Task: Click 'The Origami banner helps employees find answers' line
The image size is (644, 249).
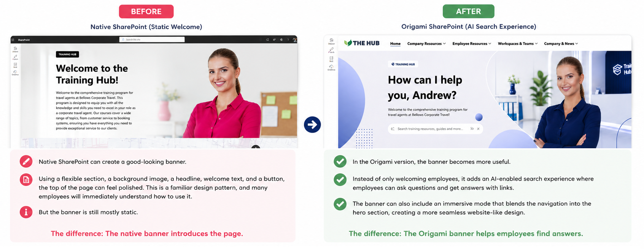Action: pyautogui.click(x=466, y=233)
